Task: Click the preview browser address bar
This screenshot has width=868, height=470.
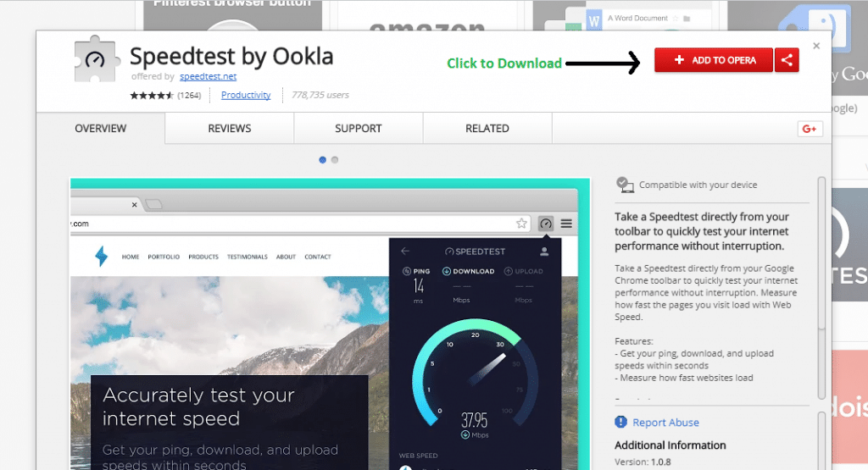Action: click(299, 224)
